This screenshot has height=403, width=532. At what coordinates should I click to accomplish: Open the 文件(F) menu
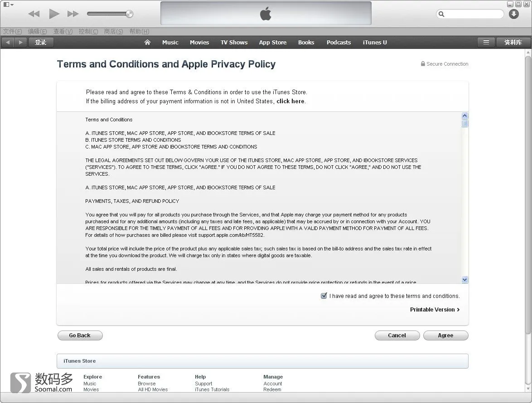(13, 32)
